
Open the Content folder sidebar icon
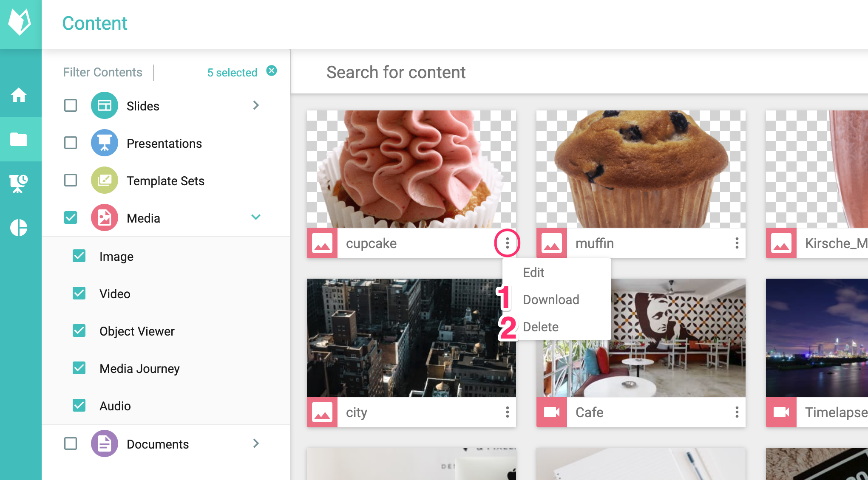coord(19,139)
